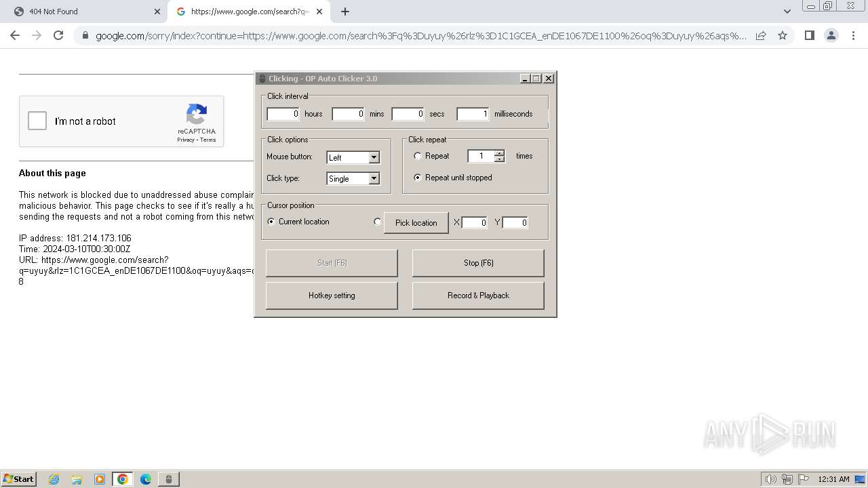Click the milliseconds input field
Image resolution: width=868 pixels, height=488 pixels.
[x=473, y=114]
